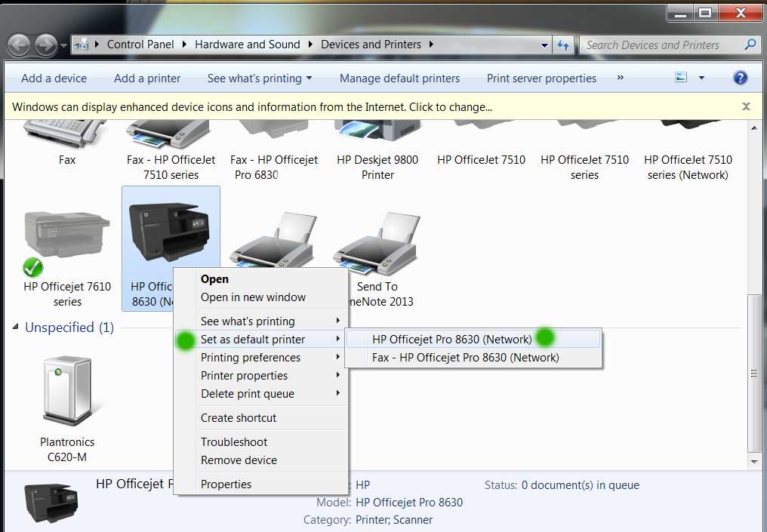Collapse the Unspecified (1) group
Image resolution: width=767 pixels, height=532 pixels.
17,328
